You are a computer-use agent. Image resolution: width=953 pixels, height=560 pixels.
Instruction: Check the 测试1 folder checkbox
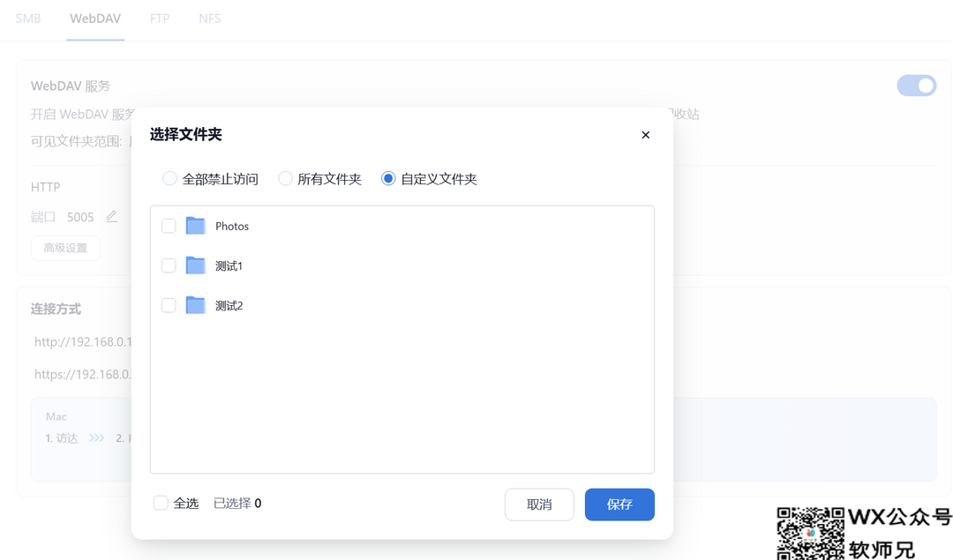(x=169, y=265)
